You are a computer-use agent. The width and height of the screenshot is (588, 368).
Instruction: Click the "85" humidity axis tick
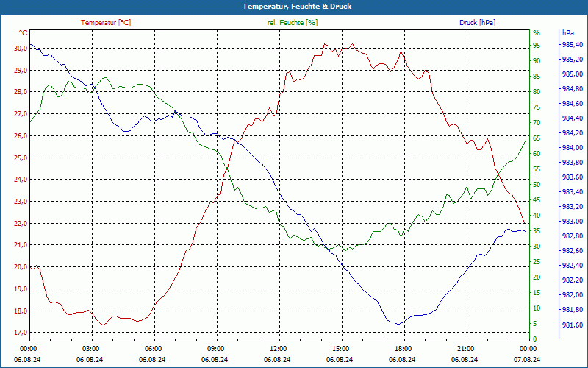click(x=537, y=77)
